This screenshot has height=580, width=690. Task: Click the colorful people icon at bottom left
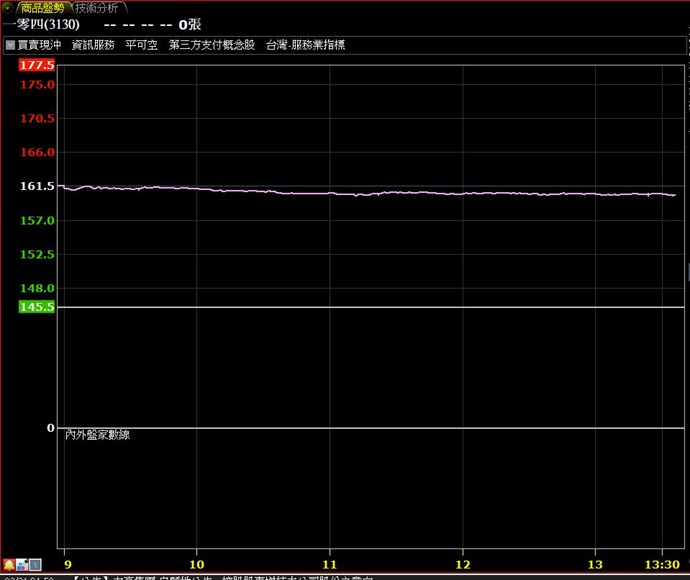tap(22, 565)
